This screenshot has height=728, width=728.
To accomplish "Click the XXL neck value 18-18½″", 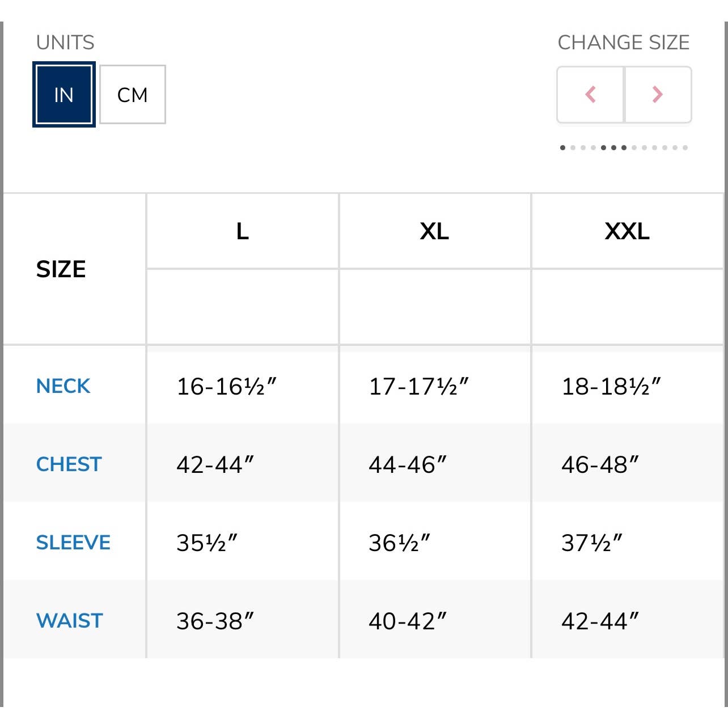I will [x=611, y=387].
